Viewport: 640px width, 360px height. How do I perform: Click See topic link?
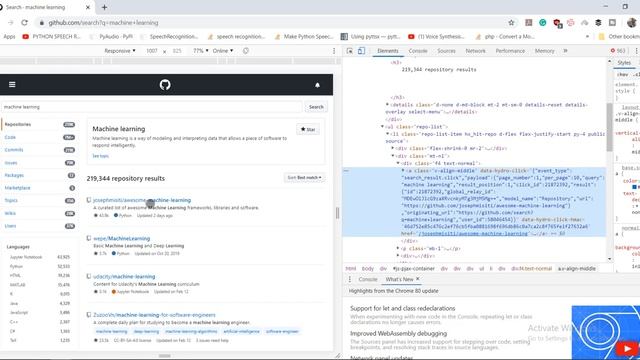click(100, 156)
